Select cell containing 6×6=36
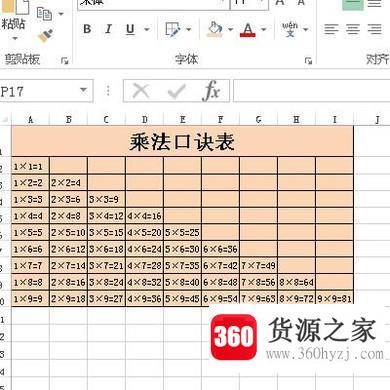Viewport: 390px width, 390px height. tap(220, 249)
